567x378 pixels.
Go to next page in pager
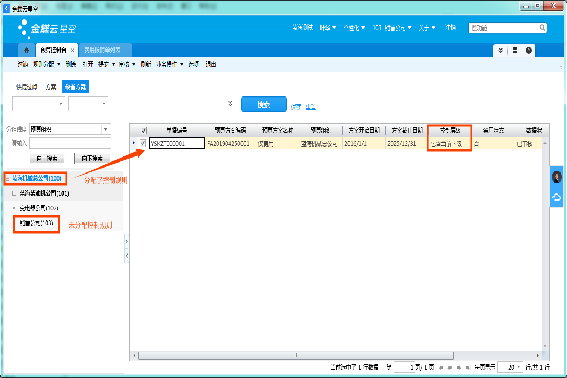click(459, 368)
